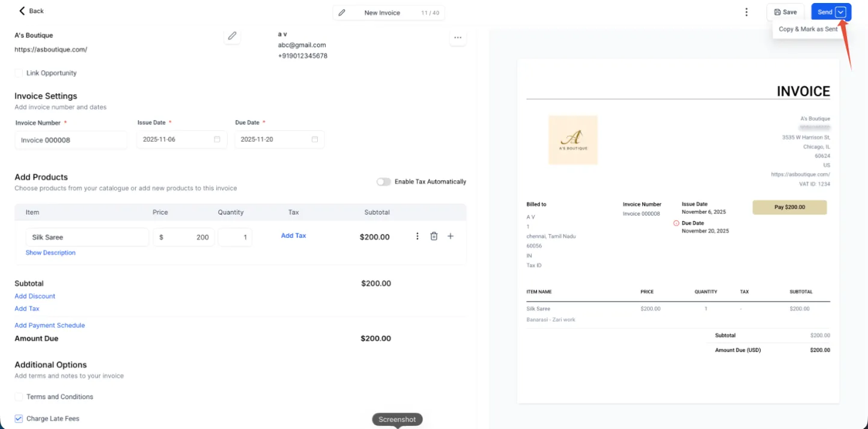Delete the Silk Saree line item
Image resolution: width=868 pixels, height=429 pixels.
434,236
